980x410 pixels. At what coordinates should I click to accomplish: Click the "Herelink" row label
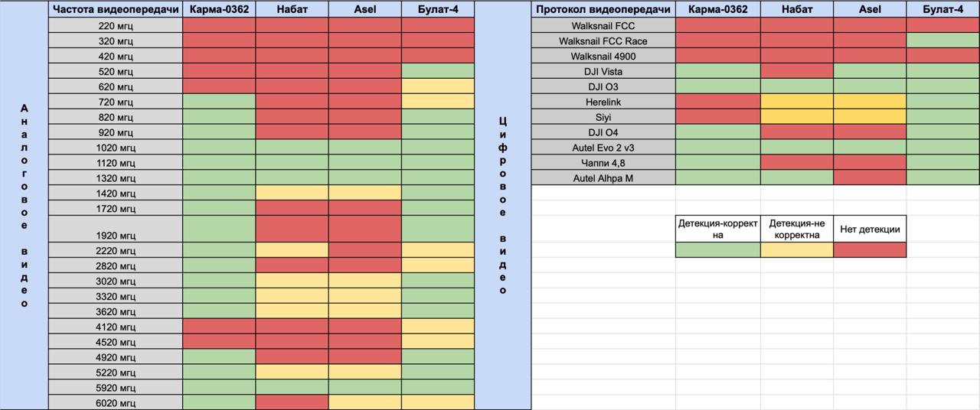[603, 102]
